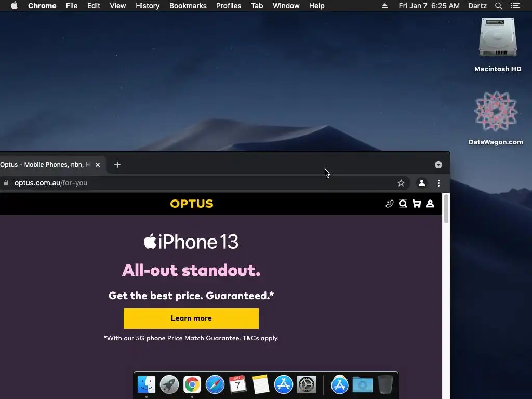Click the All-out standout tagline

coord(191,270)
